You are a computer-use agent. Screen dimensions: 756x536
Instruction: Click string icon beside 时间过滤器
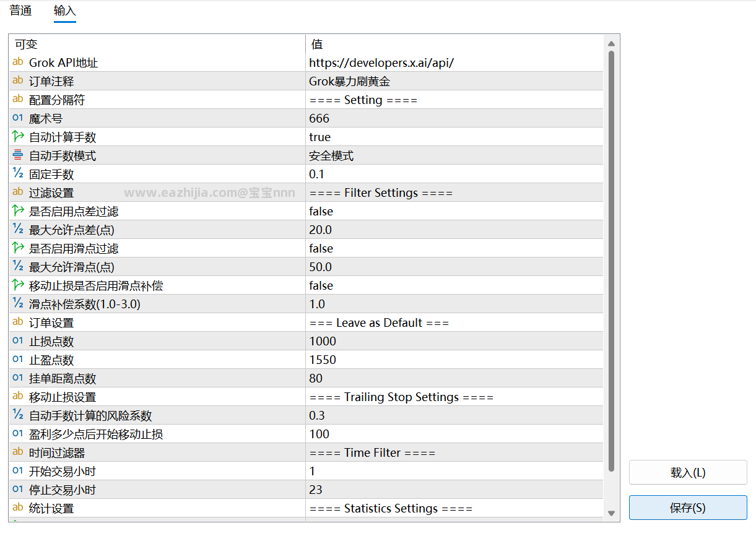[17, 452]
